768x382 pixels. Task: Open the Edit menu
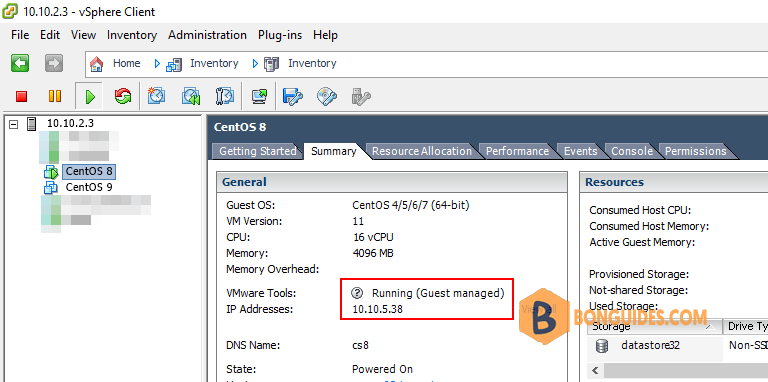(50, 35)
